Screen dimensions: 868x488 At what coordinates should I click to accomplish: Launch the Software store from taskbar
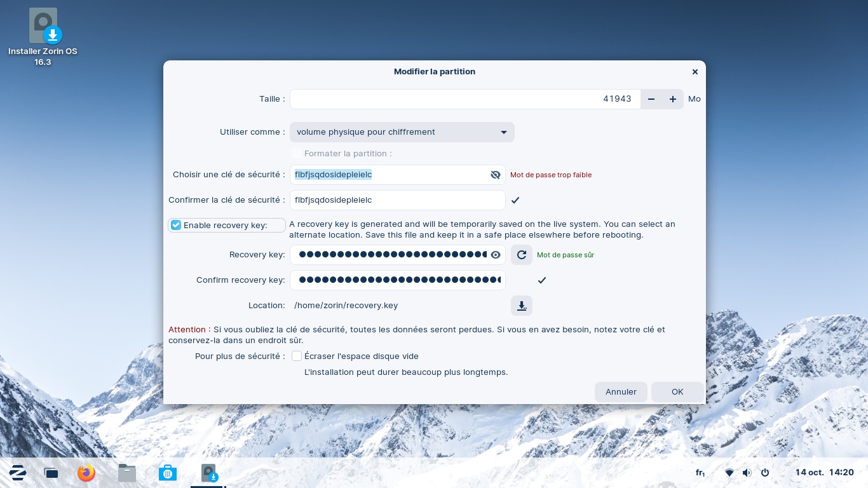(x=168, y=473)
